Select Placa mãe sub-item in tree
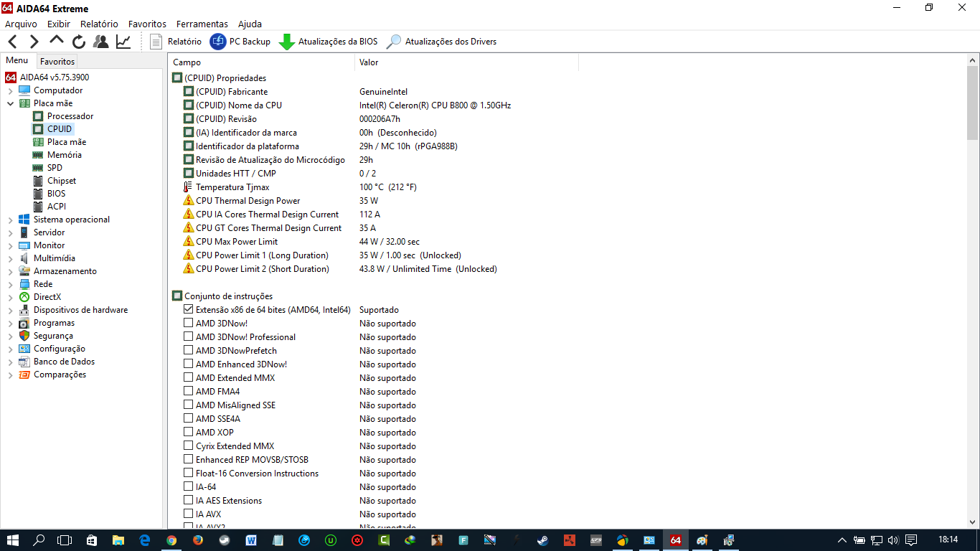Screen dimensions: 980x551 tap(67, 142)
